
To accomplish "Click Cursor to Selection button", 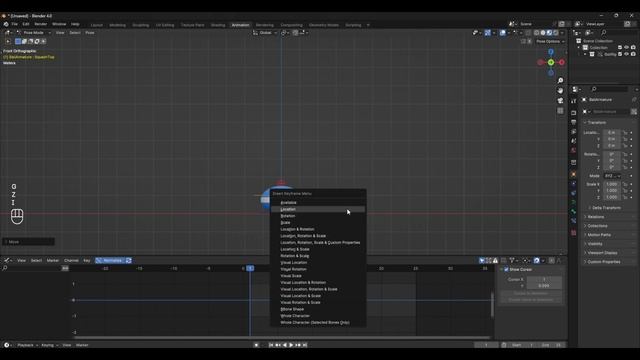I will pos(531,293).
